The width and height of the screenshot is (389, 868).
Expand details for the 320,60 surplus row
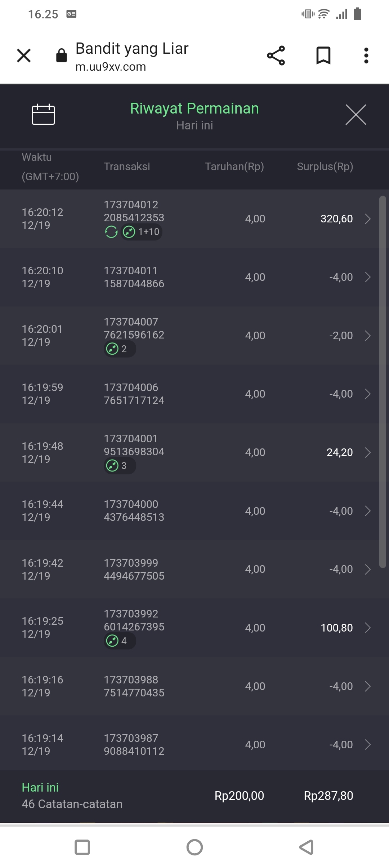click(x=367, y=219)
